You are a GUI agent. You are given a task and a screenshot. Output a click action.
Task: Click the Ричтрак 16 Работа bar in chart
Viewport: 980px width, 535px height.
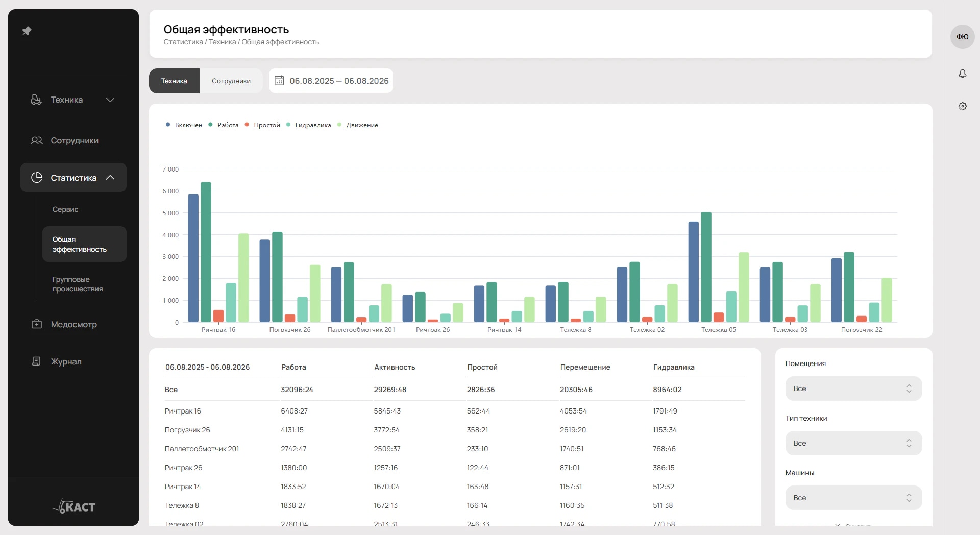tap(206, 252)
